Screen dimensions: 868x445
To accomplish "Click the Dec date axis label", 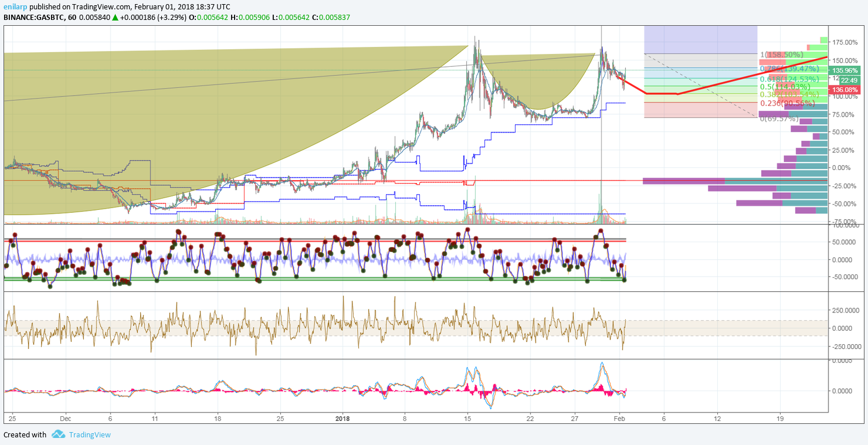I will (65, 419).
